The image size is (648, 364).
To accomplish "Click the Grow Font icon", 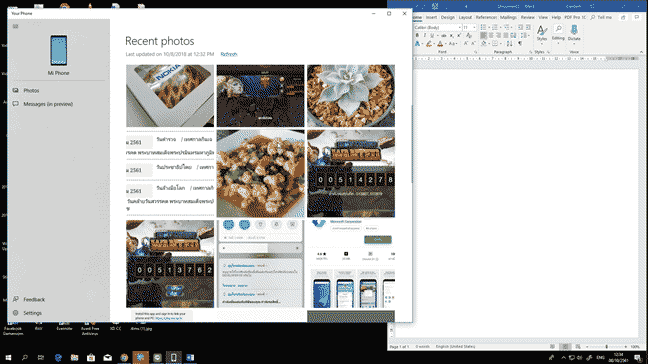I will pos(466,43).
